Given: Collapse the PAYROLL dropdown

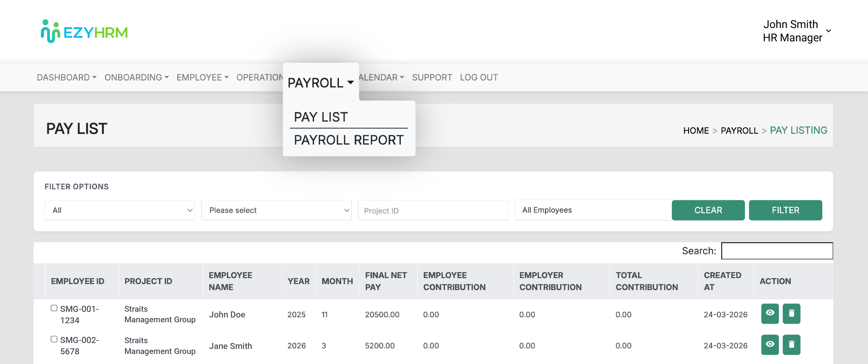Looking at the screenshot, I should click(320, 83).
